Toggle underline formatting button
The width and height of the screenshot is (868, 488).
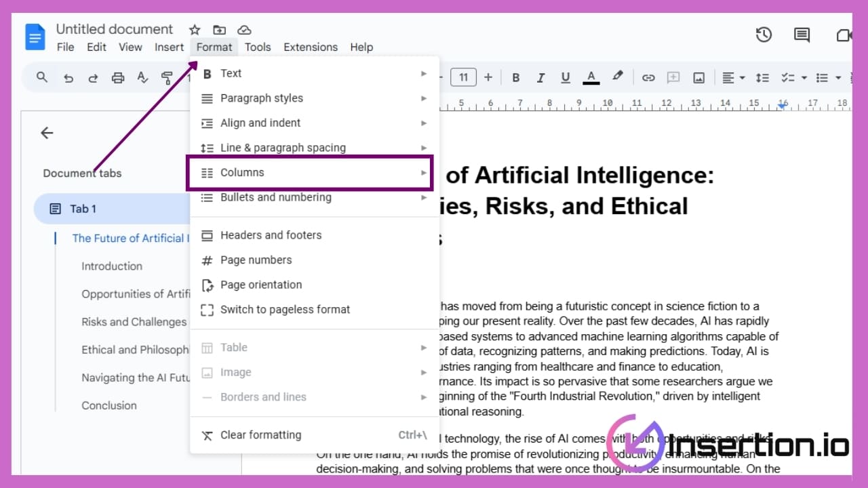(566, 78)
